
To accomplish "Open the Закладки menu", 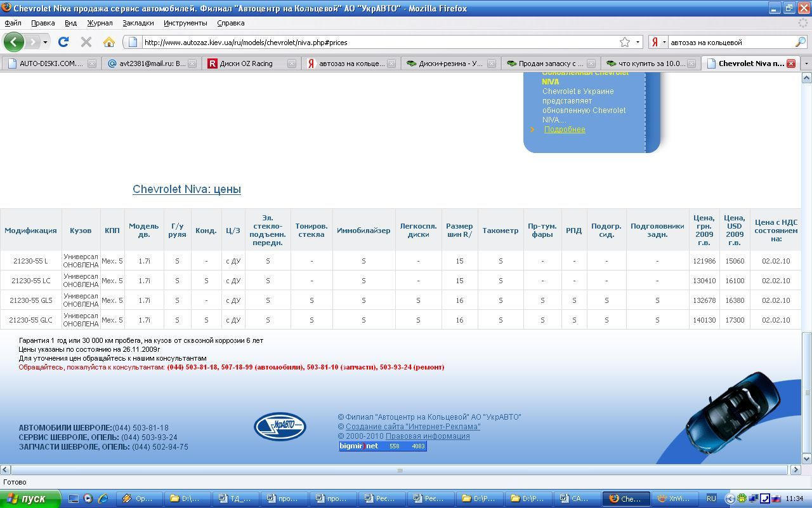I will (x=138, y=23).
